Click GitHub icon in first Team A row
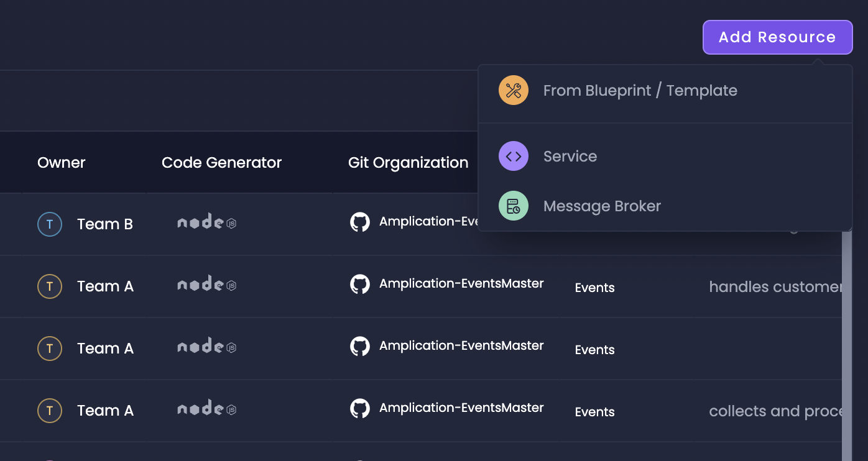This screenshot has height=461, width=868. coord(360,284)
